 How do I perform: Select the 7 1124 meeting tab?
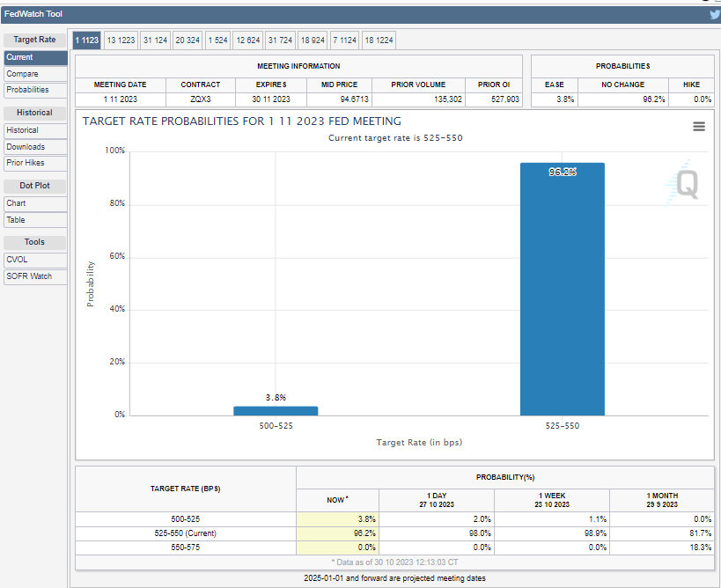click(345, 40)
